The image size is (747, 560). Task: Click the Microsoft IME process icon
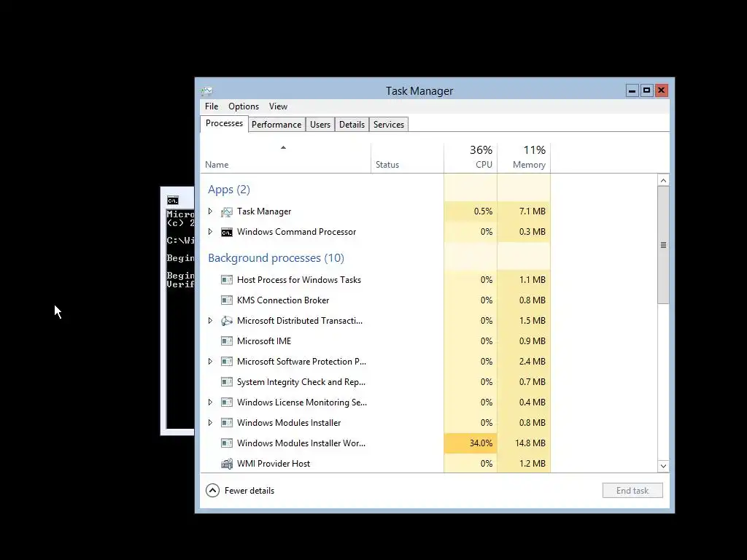(x=227, y=341)
